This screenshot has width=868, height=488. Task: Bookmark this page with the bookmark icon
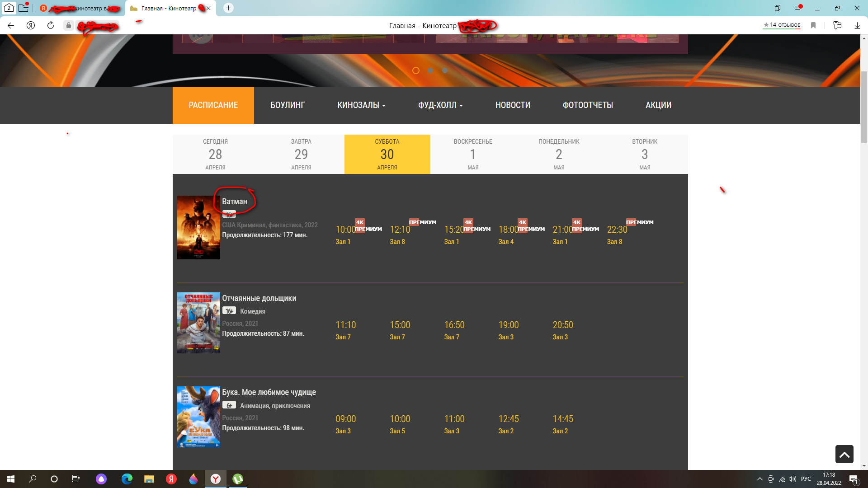[813, 25]
